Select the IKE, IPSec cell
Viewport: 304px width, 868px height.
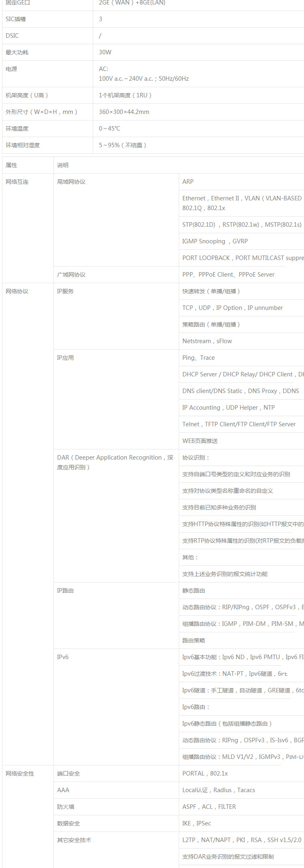coord(197,823)
